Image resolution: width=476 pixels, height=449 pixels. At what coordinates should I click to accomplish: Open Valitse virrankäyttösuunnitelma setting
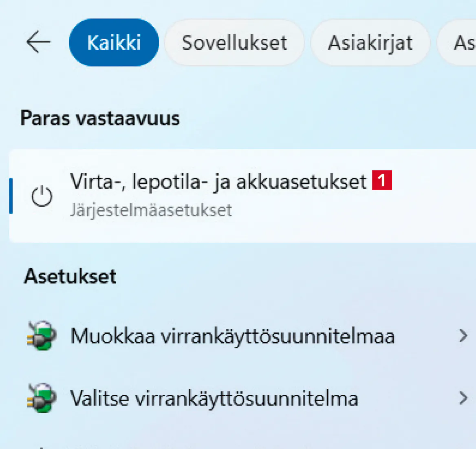click(214, 398)
